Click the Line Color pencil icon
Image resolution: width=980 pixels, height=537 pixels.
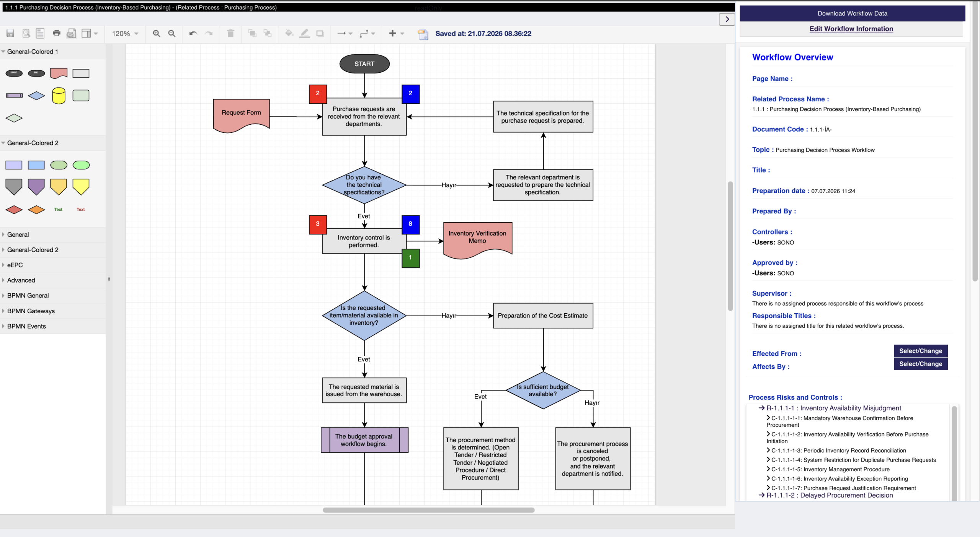point(305,34)
